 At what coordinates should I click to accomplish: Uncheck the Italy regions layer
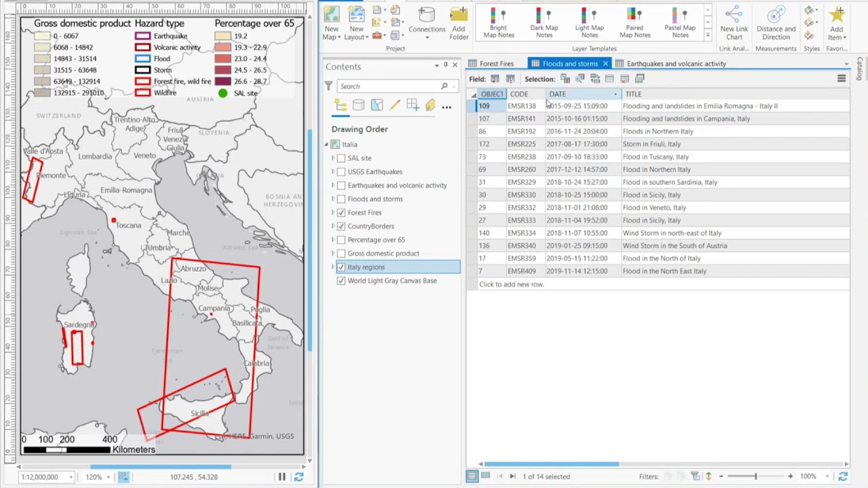click(341, 267)
